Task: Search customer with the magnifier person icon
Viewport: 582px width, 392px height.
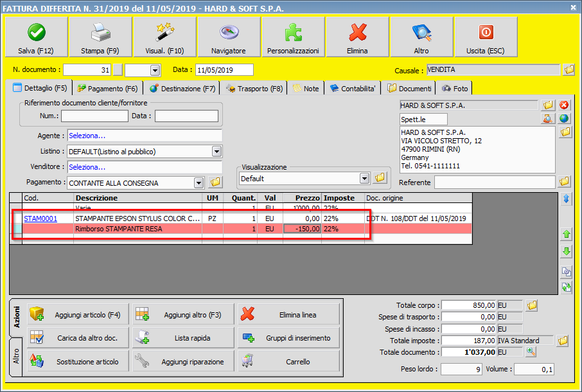Action: (548, 119)
